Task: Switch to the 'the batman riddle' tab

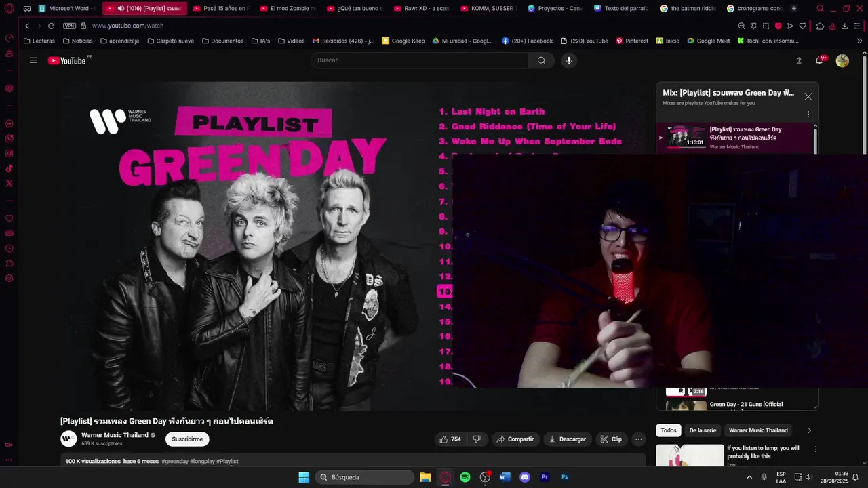Action: click(x=688, y=8)
